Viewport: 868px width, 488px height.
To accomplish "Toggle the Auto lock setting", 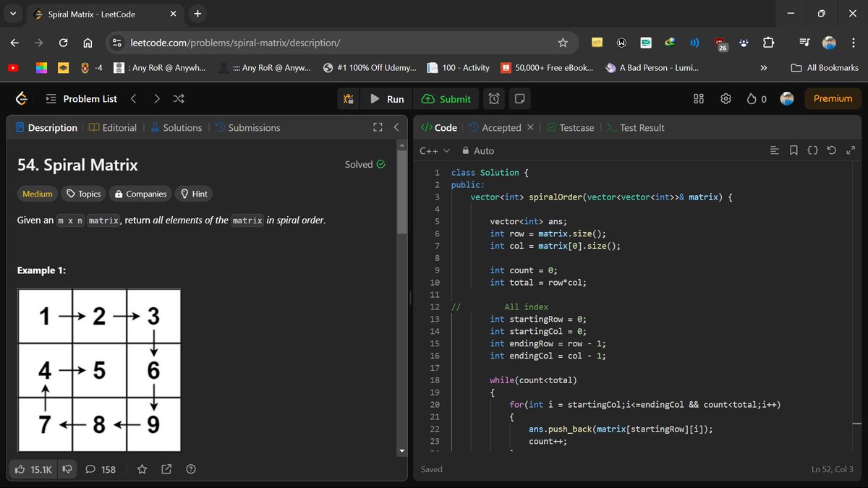I will [477, 150].
